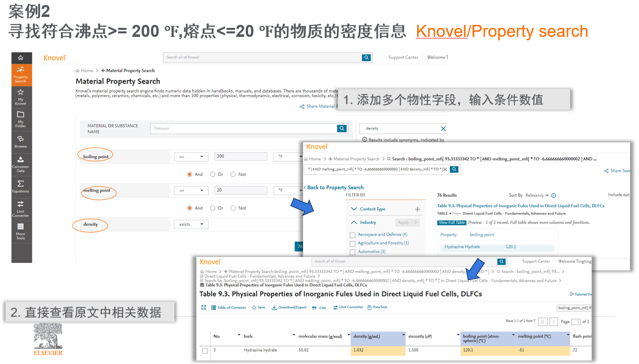Screen dimensions: 639x364
Task: Open the Corrosion Data sidebar item
Action: click(x=20, y=164)
